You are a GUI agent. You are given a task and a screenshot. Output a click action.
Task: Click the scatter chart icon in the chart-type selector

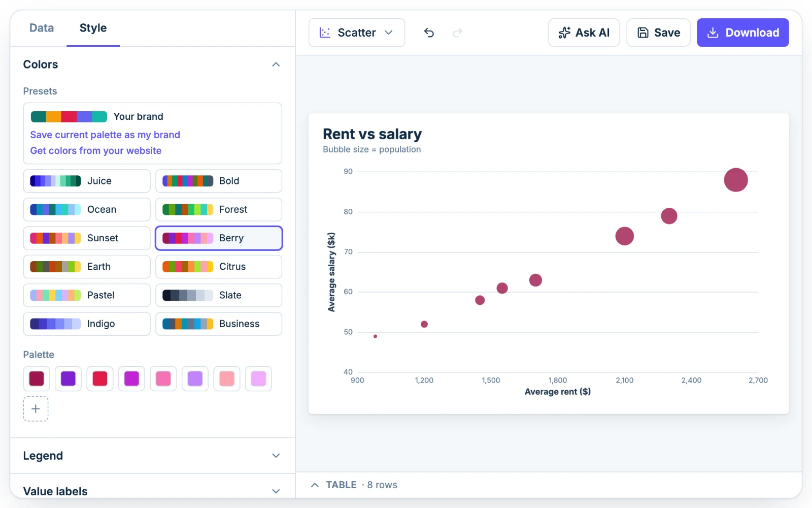click(x=325, y=33)
